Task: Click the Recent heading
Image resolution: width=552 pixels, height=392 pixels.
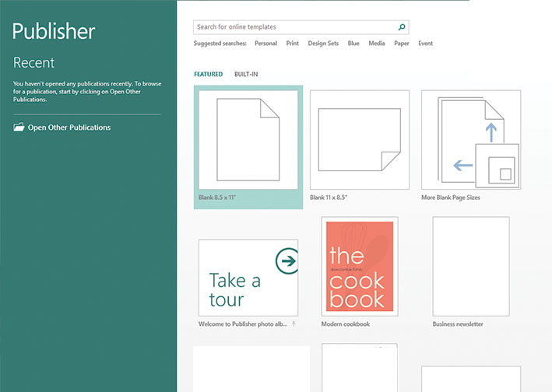Action: coord(33,62)
